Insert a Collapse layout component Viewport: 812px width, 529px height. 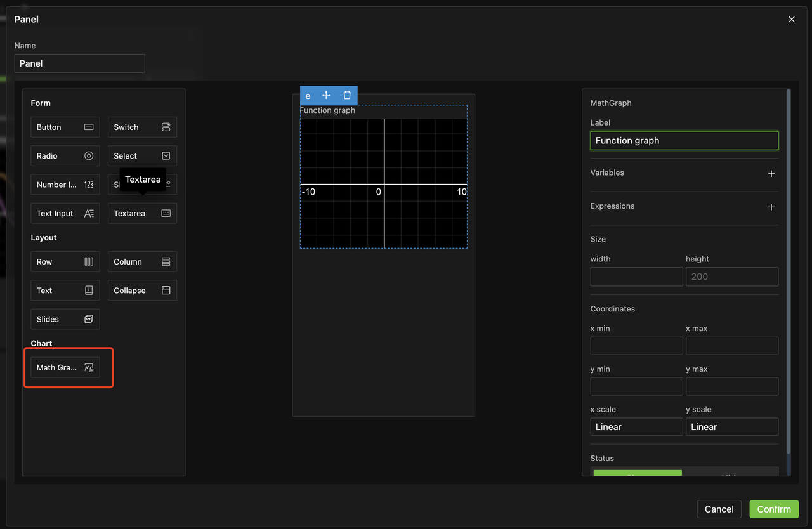[x=142, y=291]
